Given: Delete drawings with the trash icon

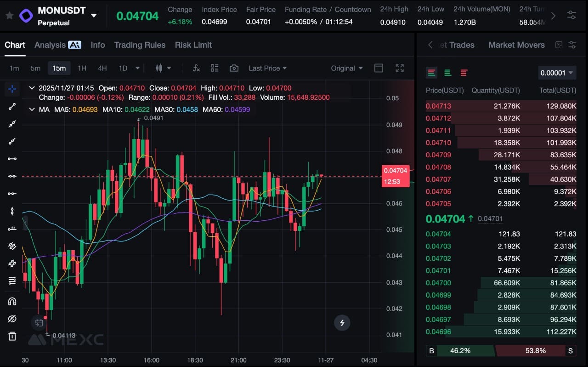Looking at the screenshot, I should point(12,336).
